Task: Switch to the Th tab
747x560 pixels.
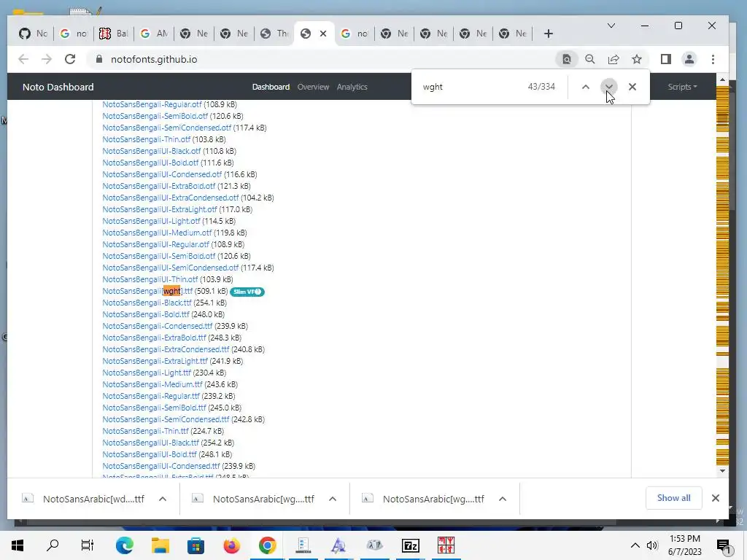Action: point(275,34)
